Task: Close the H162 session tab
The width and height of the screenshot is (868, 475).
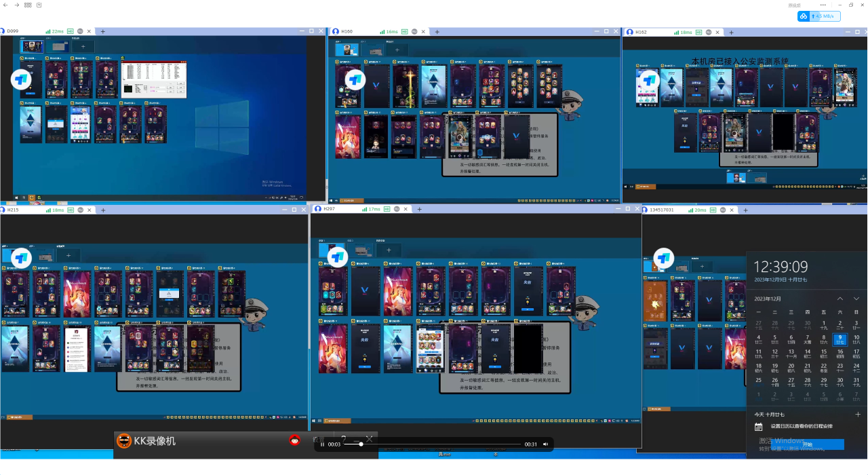Action: (x=716, y=32)
